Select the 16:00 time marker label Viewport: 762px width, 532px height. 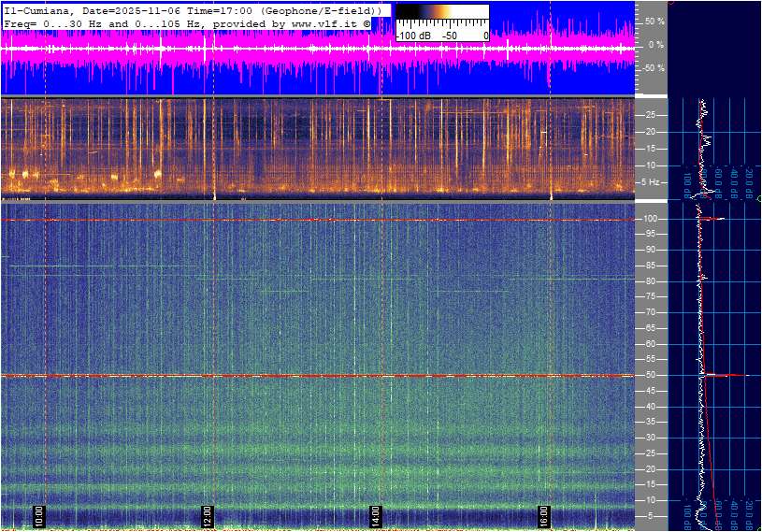(x=544, y=516)
